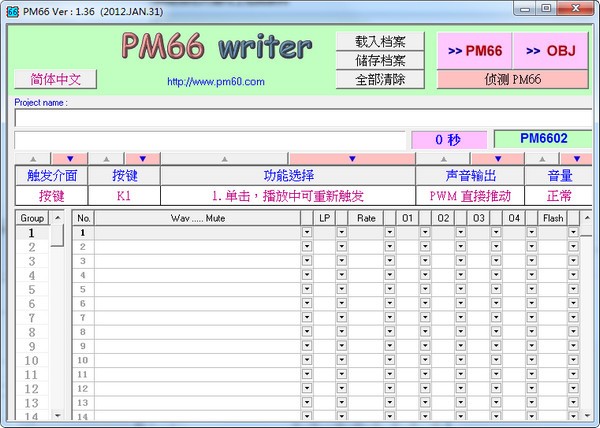The image size is (600, 428).
Task: Click the Flash column header
Action: tap(553, 218)
